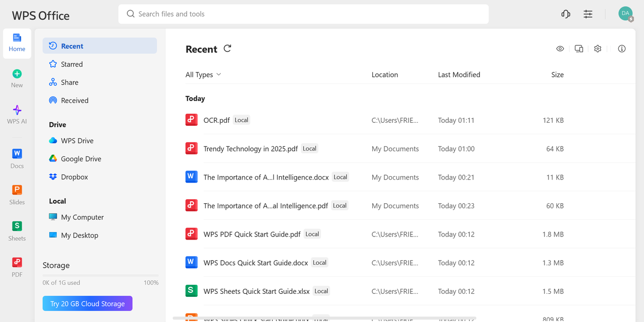Refresh the Recent list
The width and height of the screenshot is (644, 322).
coord(227,48)
